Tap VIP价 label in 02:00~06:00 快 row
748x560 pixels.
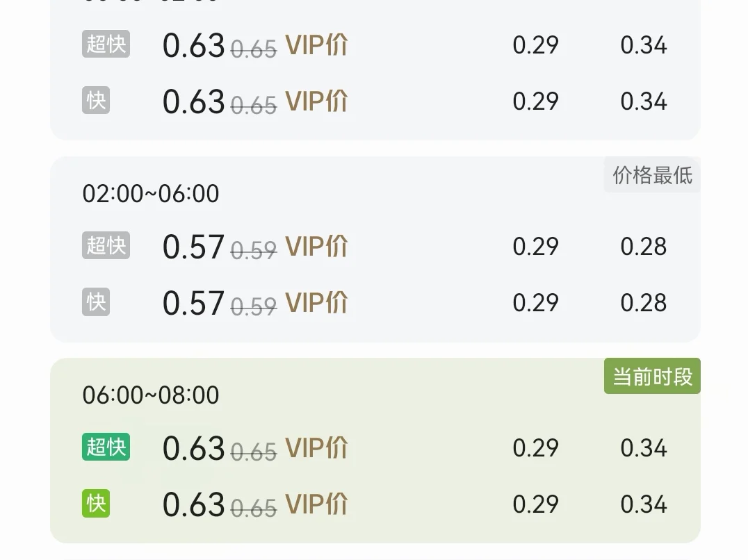pos(317,303)
